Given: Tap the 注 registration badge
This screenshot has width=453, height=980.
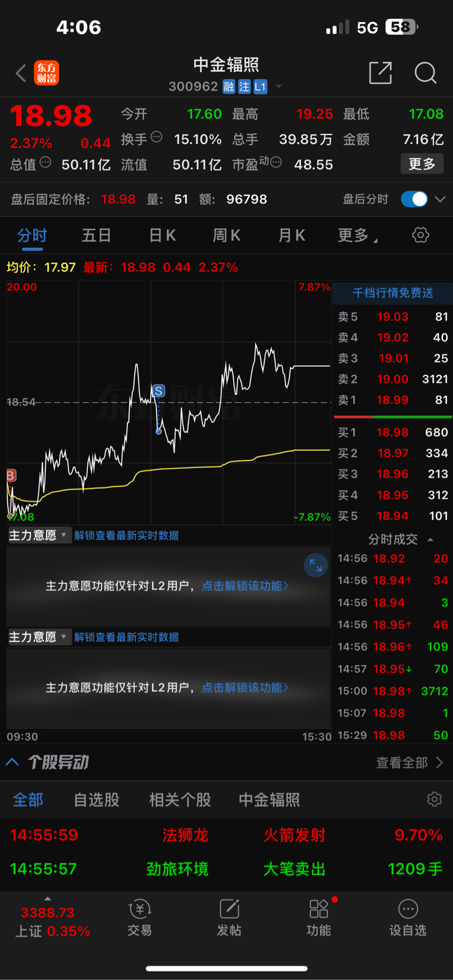Looking at the screenshot, I should (x=244, y=87).
